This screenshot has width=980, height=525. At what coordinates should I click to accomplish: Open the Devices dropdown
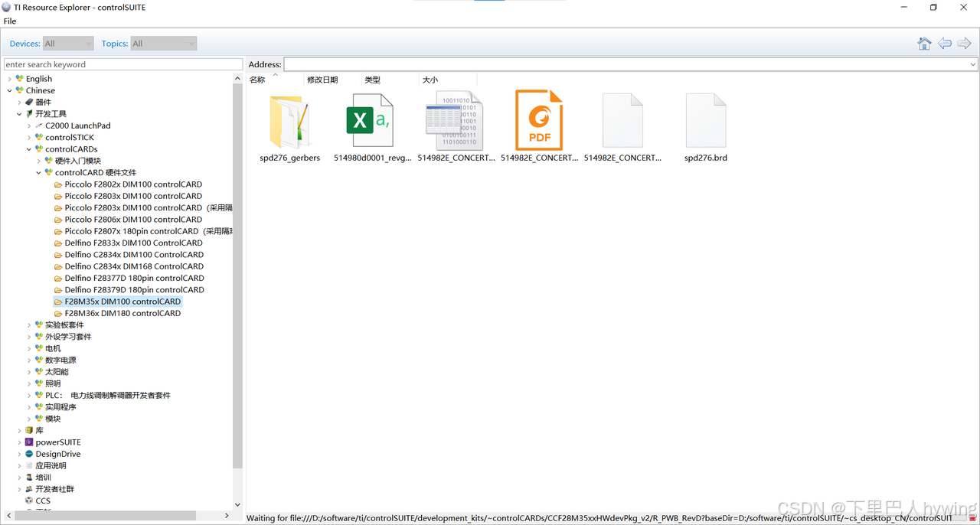click(68, 44)
